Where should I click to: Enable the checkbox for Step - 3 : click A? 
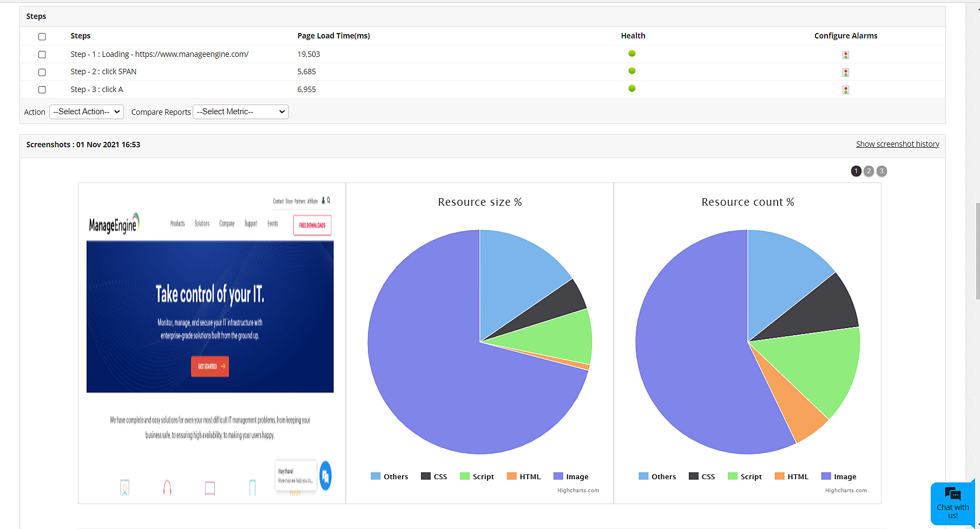click(x=42, y=89)
